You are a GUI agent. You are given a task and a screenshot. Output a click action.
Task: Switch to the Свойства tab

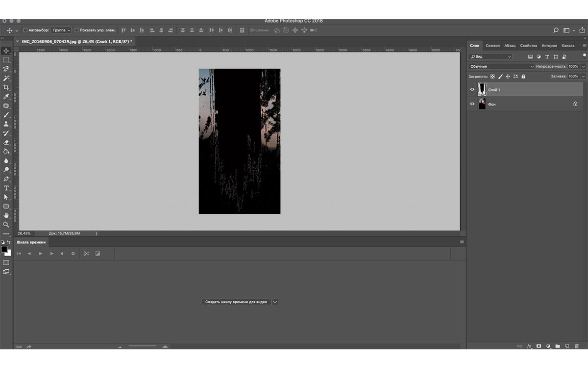(529, 46)
